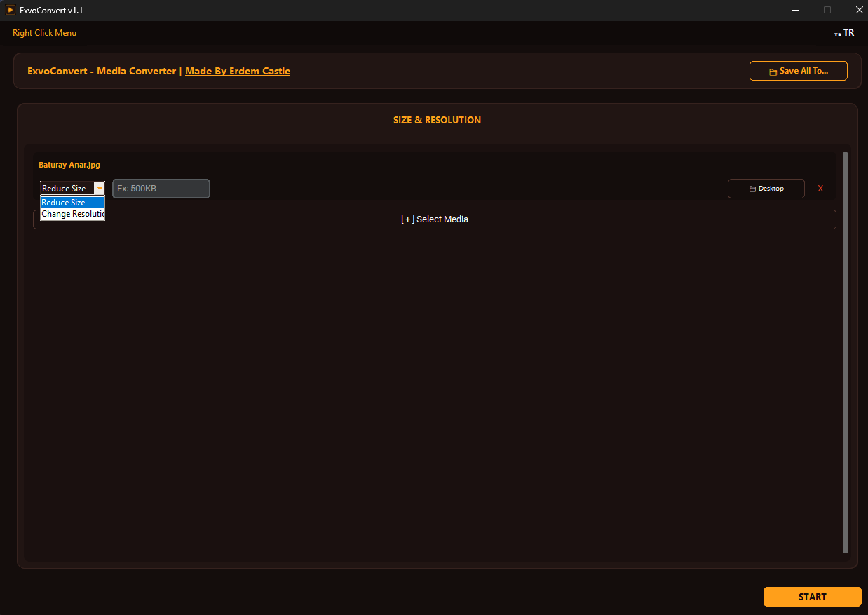The image size is (868, 615).
Task: Click the START button
Action: pyautogui.click(x=813, y=597)
